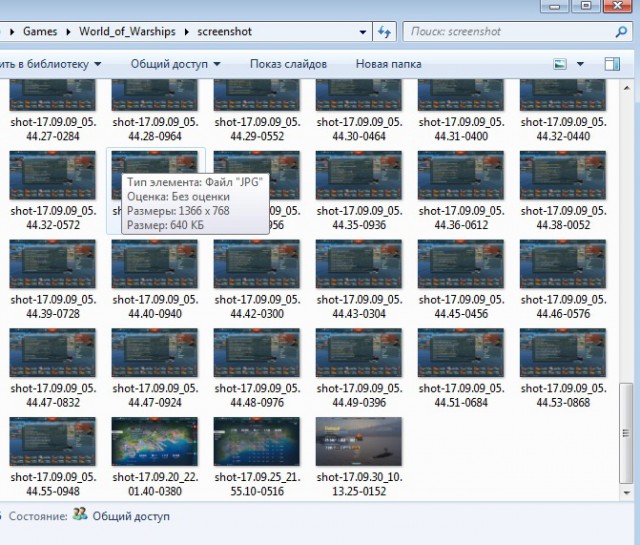Maximize the Explorer window
640x545 pixels.
[x=586, y=6]
